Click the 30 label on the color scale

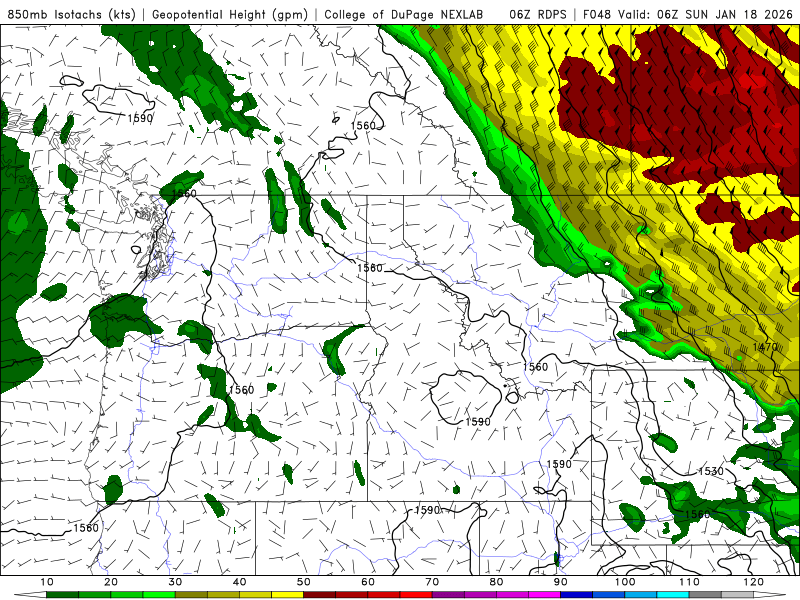pyautogui.click(x=175, y=582)
